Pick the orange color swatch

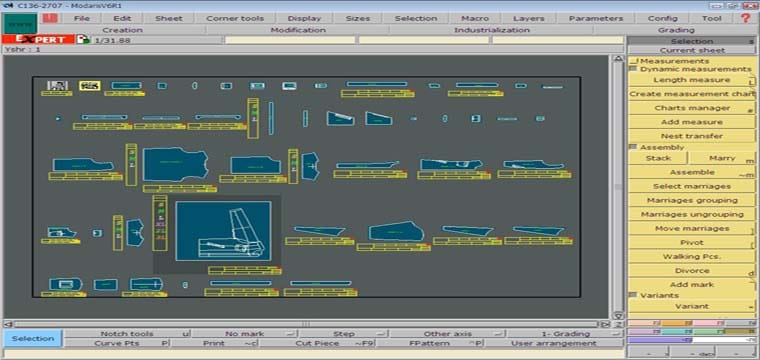point(676,323)
